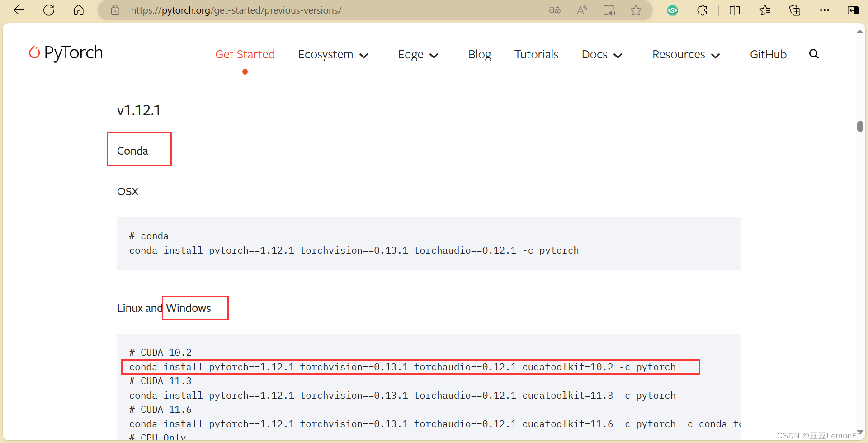Click the v1.12.1 version heading
The image size is (868, 443).
click(x=139, y=110)
